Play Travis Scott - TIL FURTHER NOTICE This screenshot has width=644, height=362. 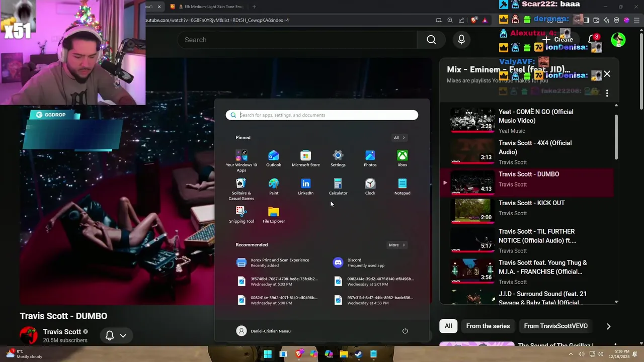tap(526, 240)
